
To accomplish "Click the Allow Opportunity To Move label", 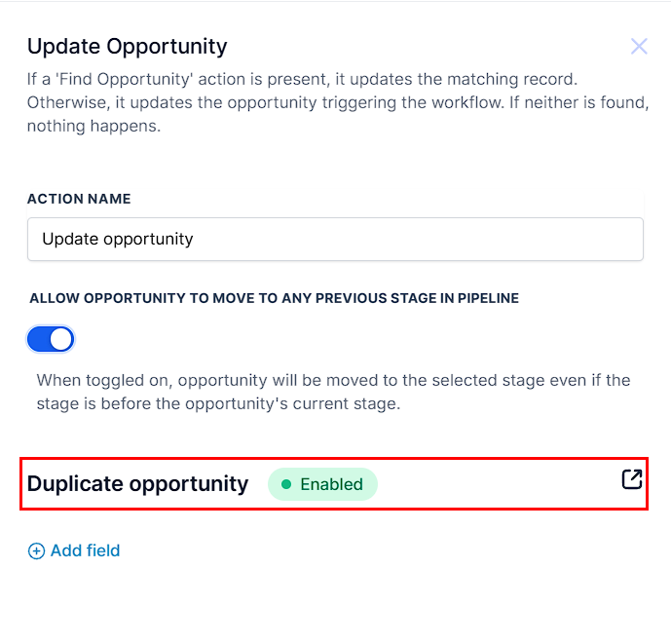I will click(x=274, y=298).
